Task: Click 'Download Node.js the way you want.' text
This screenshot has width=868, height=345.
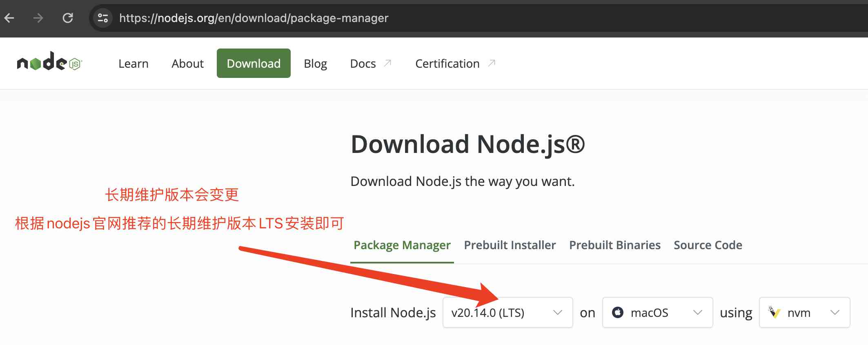Action: (463, 181)
